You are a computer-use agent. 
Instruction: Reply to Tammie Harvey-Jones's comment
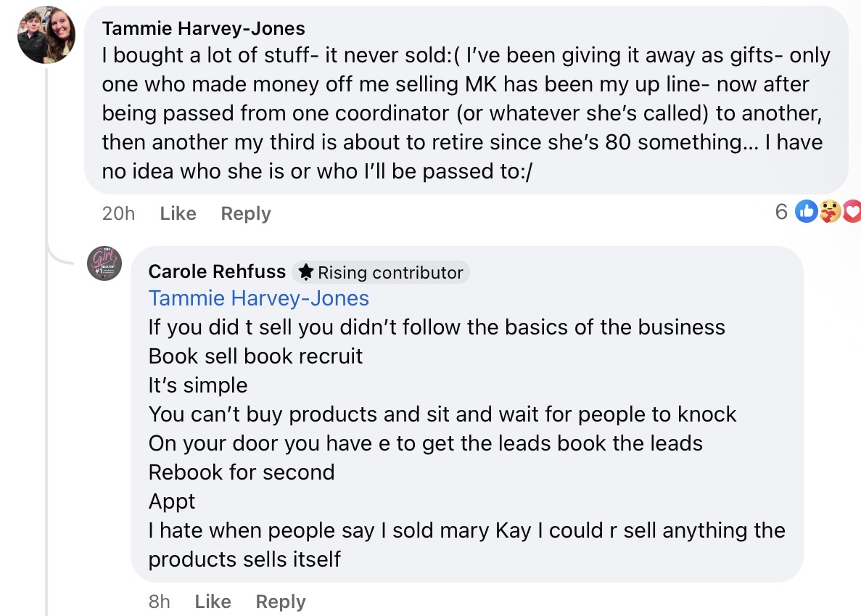(246, 213)
